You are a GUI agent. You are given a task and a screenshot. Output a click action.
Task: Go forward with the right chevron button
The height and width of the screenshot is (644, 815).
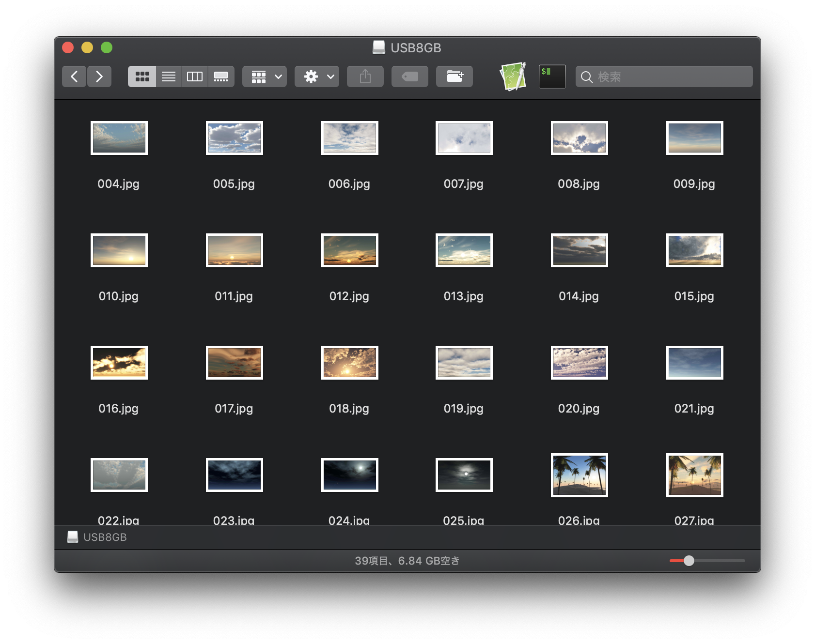(99, 77)
